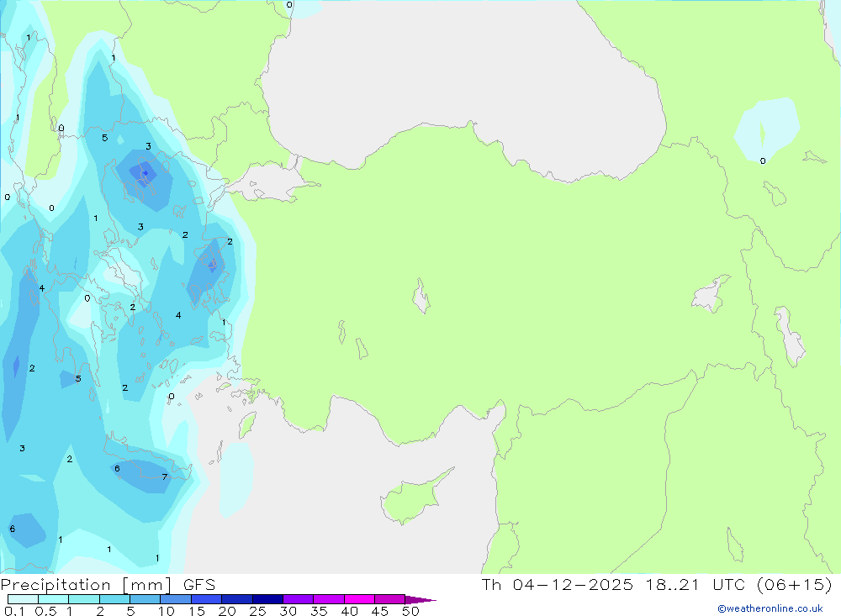Screen dimensions: 841x616
Task: Pick the 45–50 mm legend color box
Action: (389, 599)
